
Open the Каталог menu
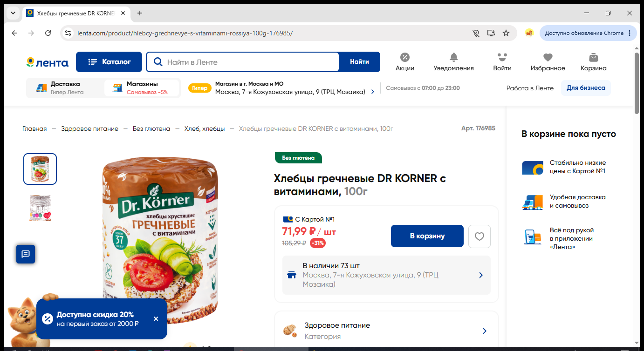(x=109, y=62)
